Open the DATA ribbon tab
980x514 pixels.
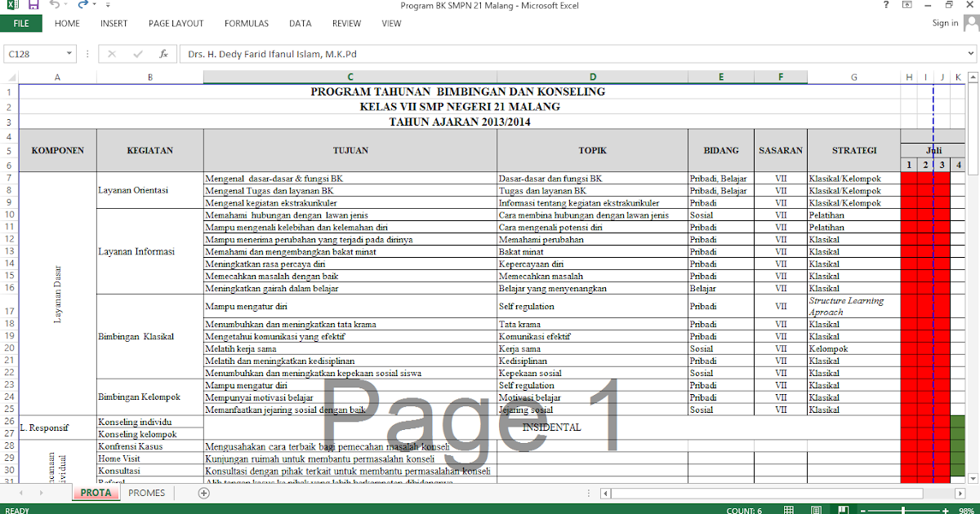point(300,24)
